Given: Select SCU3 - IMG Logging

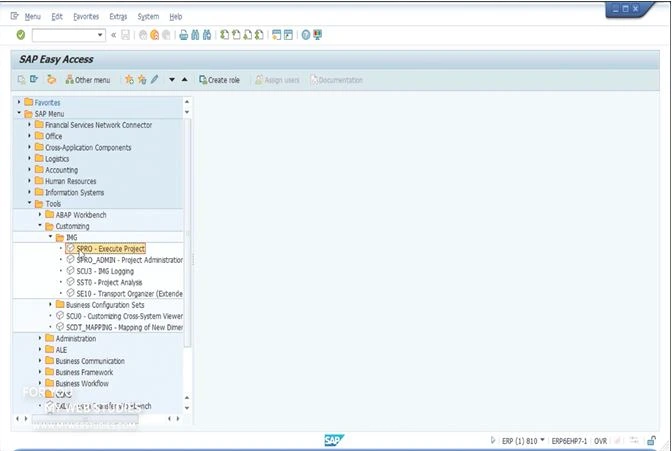Looking at the screenshot, I should coord(105,271).
